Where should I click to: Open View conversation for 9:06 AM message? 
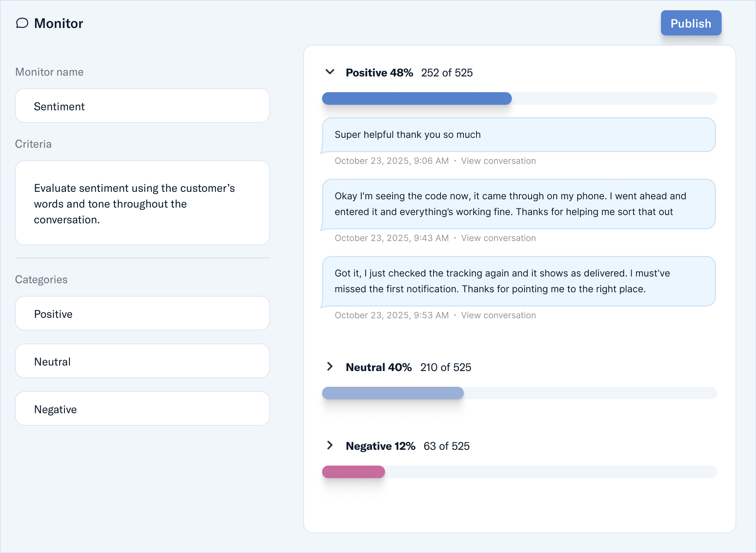click(498, 161)
